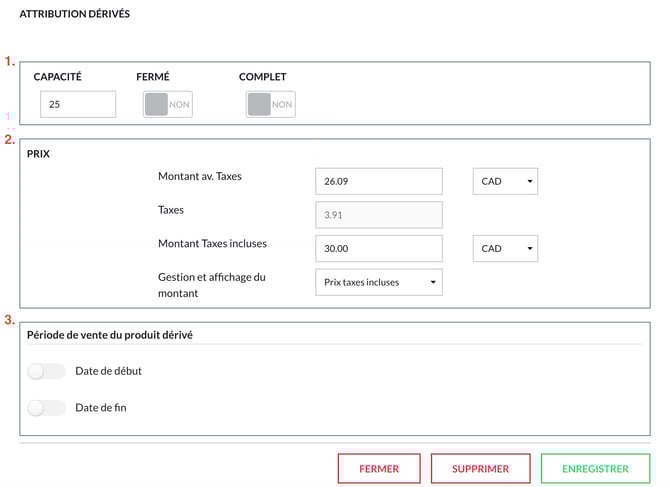Click the PRIX section heading
670x487 pixels.
[x=39, y=155]
